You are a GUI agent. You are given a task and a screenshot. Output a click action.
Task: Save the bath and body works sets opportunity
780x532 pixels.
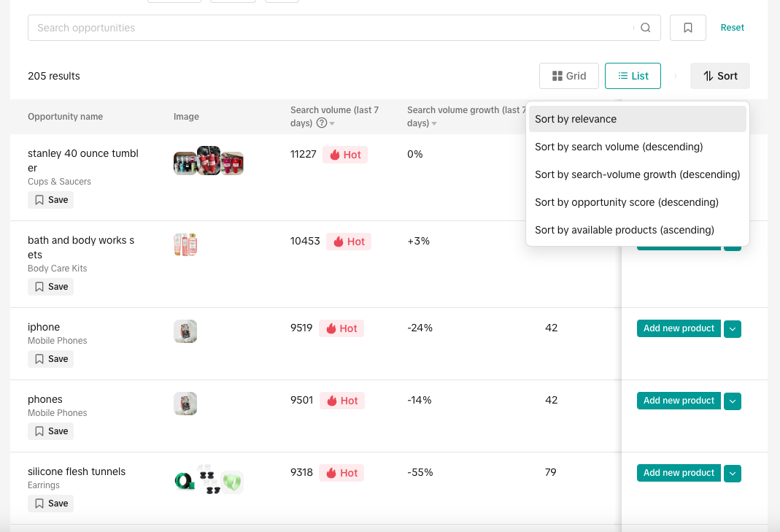pos(51,287)
